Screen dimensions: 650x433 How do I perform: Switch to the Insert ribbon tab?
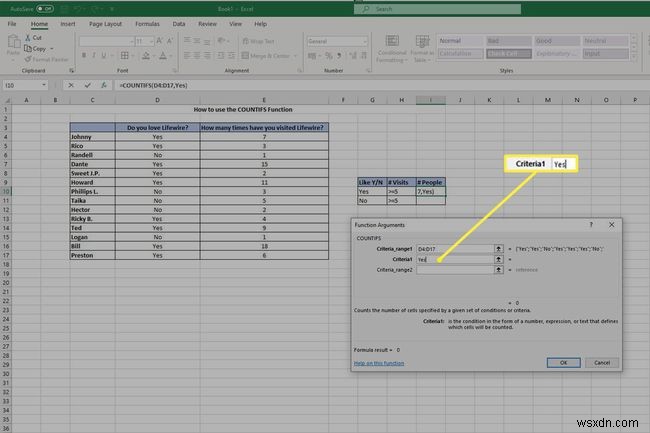(68, 24)
